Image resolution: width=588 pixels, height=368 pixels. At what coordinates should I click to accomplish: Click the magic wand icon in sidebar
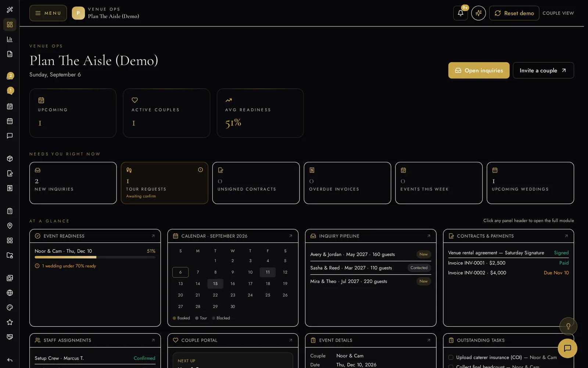point(10,10)
